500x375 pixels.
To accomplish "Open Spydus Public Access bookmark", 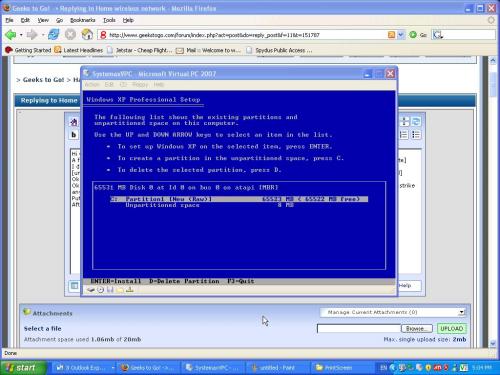I will [279, 50].
